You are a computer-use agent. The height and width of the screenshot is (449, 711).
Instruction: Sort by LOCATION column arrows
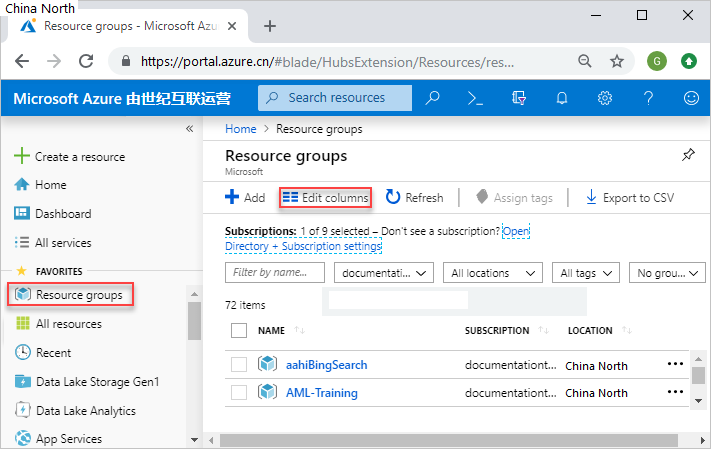point(627,330)
